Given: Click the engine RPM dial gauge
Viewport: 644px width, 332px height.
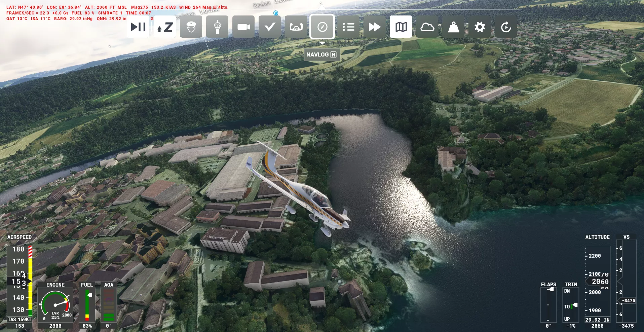Looking at the screenshot, I should (x=55, y=305).
